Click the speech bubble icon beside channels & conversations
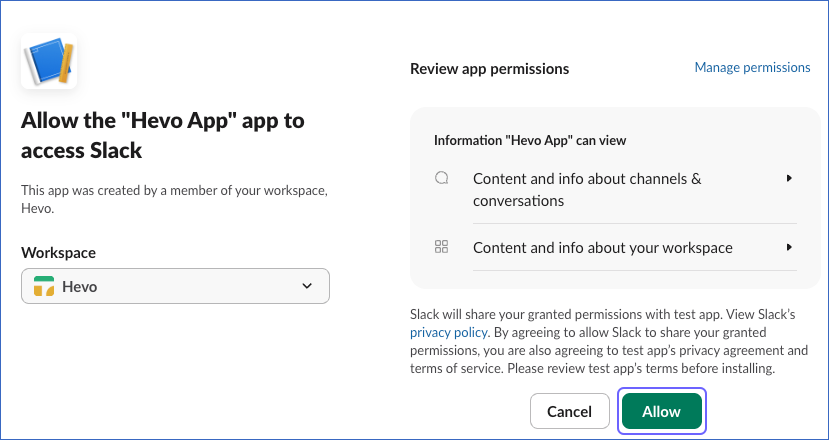 coord(441,178)
